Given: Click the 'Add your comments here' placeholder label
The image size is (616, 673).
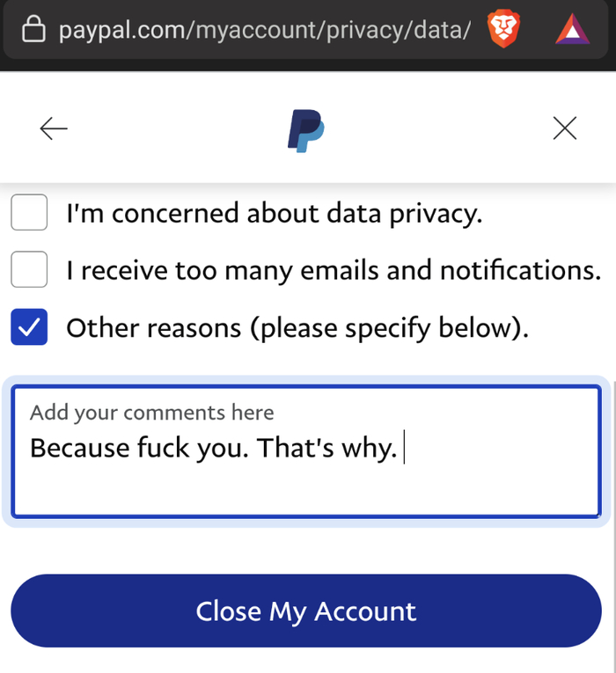Looking at the screenshot, I should click(x=151, y=413).
